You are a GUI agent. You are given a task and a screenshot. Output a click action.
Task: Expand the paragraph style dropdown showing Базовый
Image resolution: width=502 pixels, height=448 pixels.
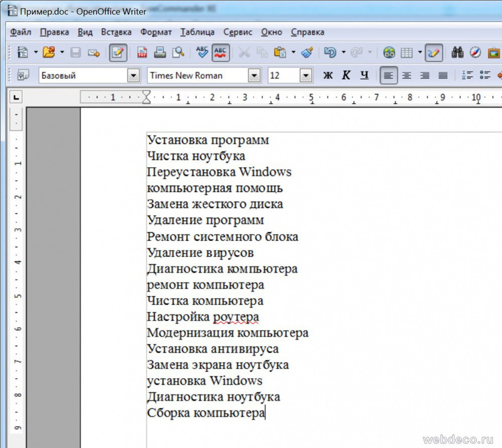pos(133,76)
